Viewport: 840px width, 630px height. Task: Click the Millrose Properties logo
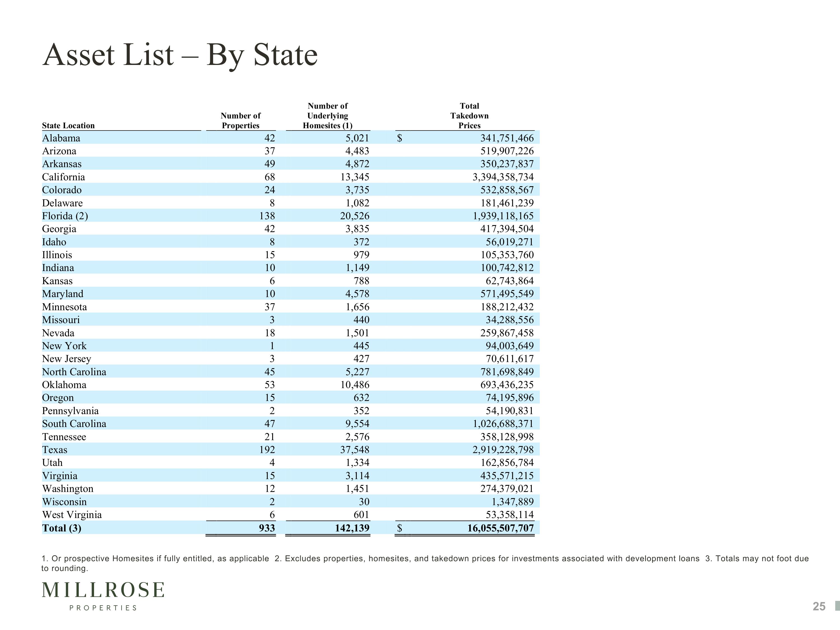coord(103,596)
